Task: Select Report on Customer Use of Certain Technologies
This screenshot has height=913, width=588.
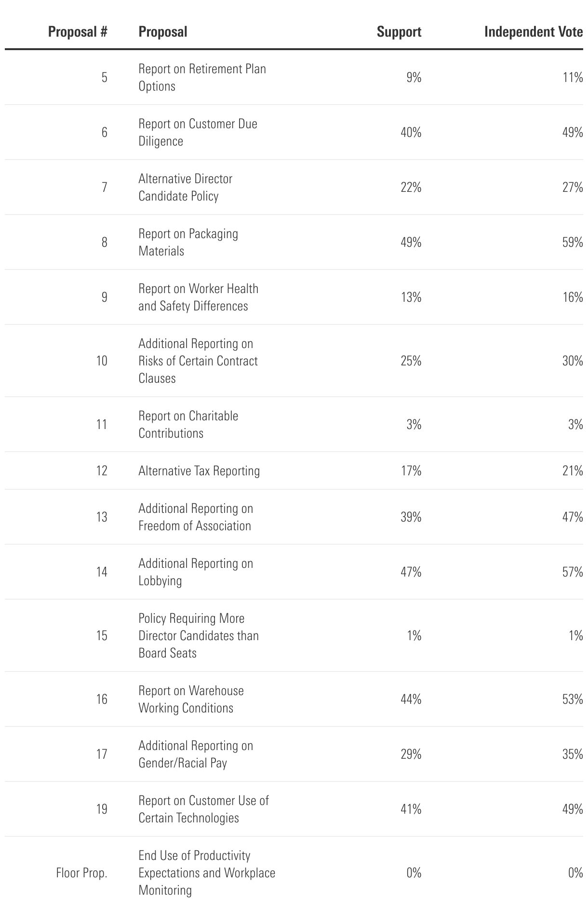Action: 204,809
